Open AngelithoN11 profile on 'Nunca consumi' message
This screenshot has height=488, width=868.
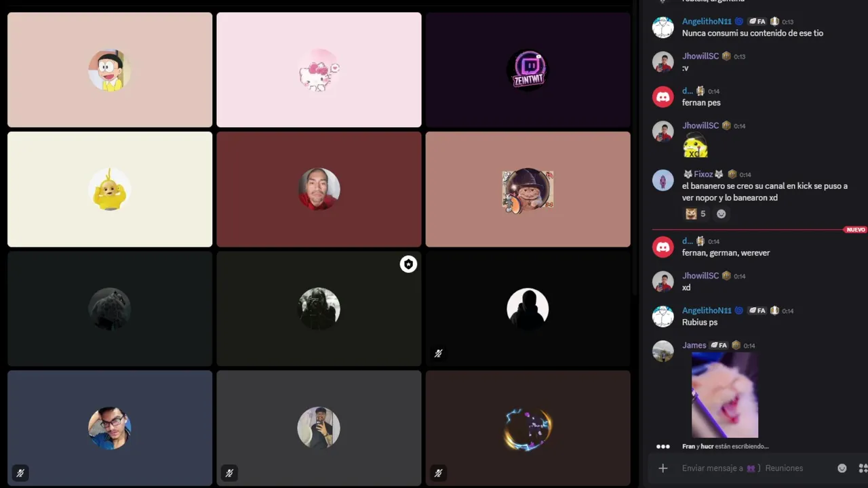pyautogui.click(x=707, y=22)
